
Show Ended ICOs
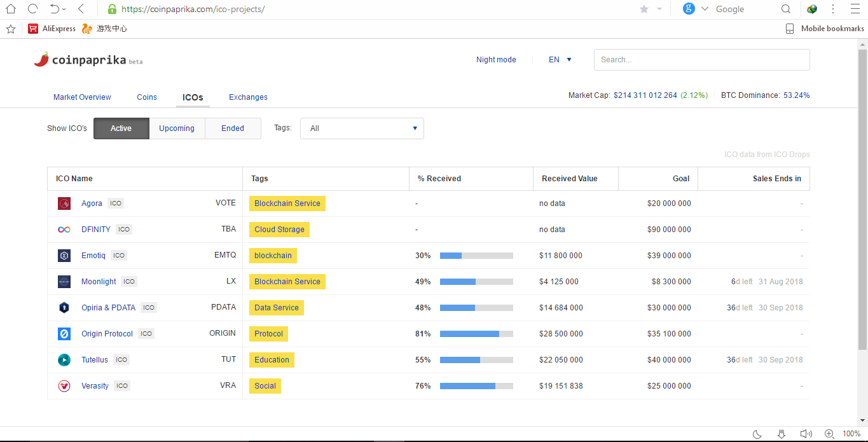click(x=233, y=128)
